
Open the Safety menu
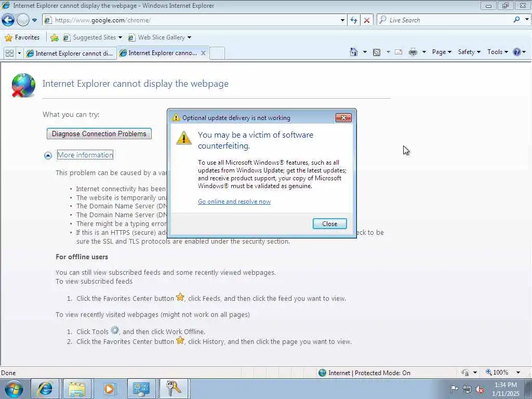(x=469, y=52)
